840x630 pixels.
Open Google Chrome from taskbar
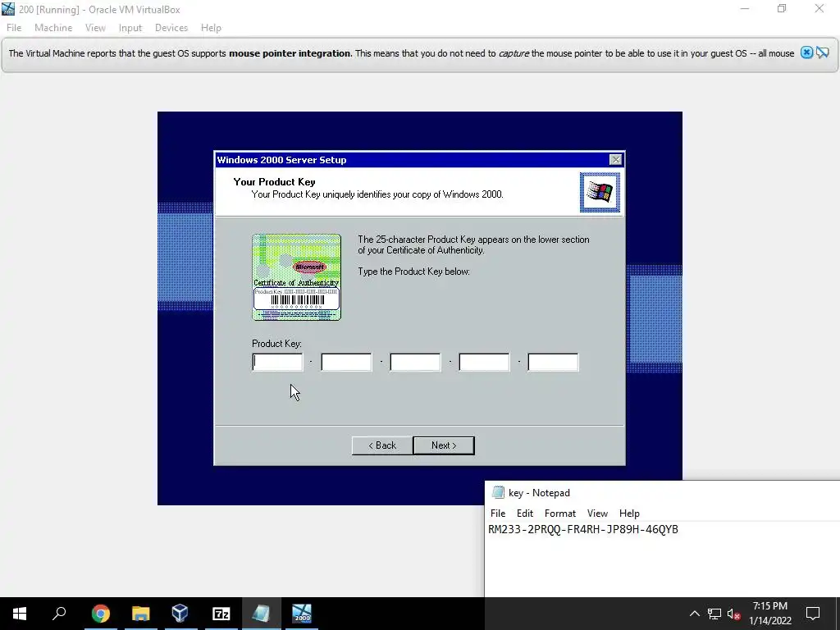tap(101, 614)
